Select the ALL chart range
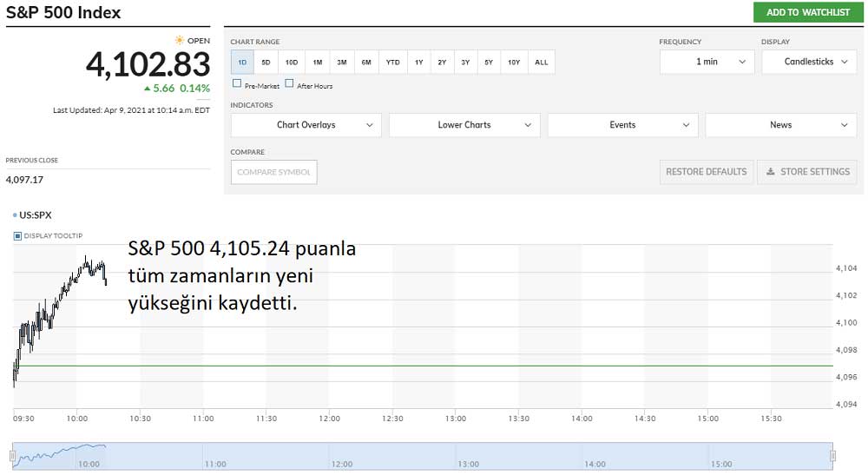Screen dimensions: 868x475 coord(542,62)
